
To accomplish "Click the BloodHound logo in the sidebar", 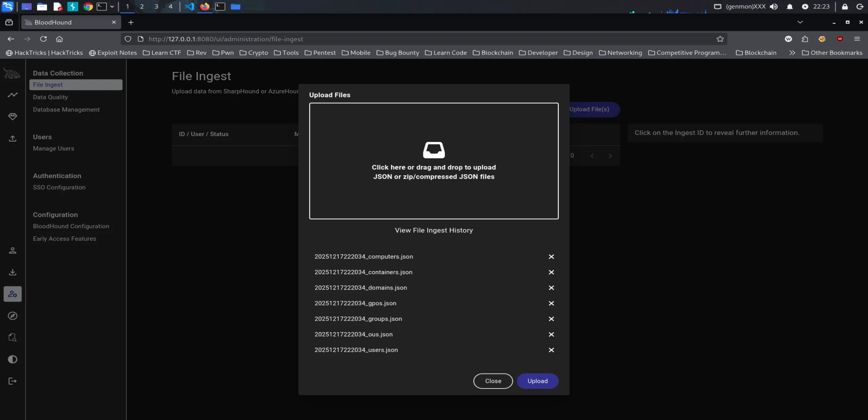I will point(12,73).
